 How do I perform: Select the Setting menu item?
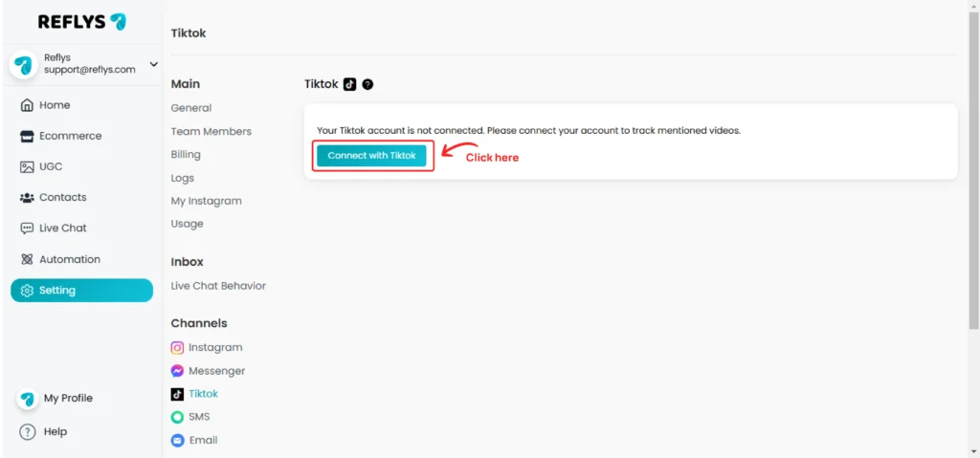click(x=82, y=291)
